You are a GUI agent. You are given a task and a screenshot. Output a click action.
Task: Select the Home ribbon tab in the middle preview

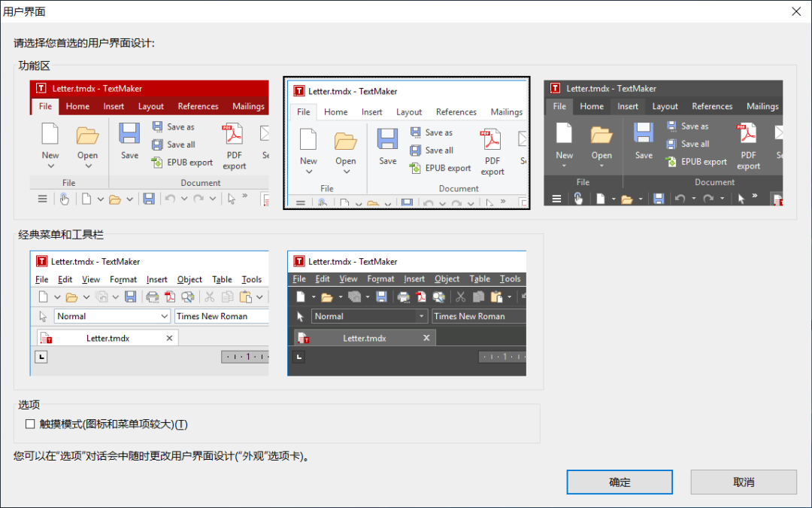[336, 111]
